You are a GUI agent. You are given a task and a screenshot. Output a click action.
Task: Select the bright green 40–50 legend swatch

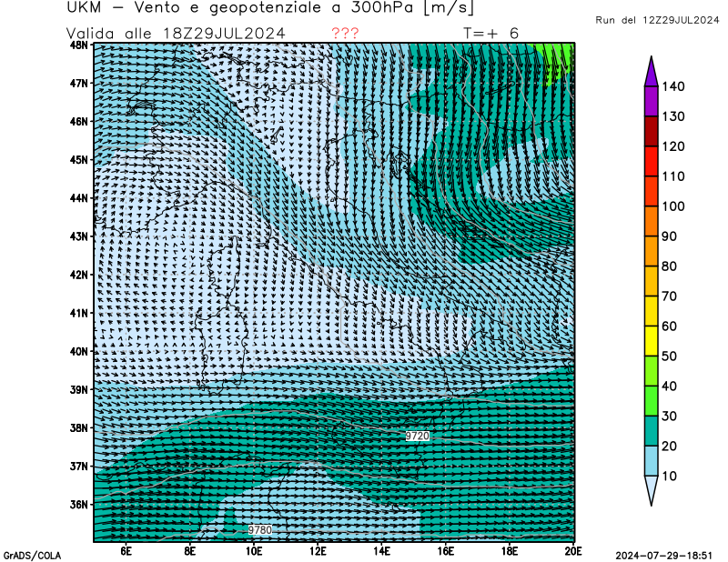pos(652,371)
